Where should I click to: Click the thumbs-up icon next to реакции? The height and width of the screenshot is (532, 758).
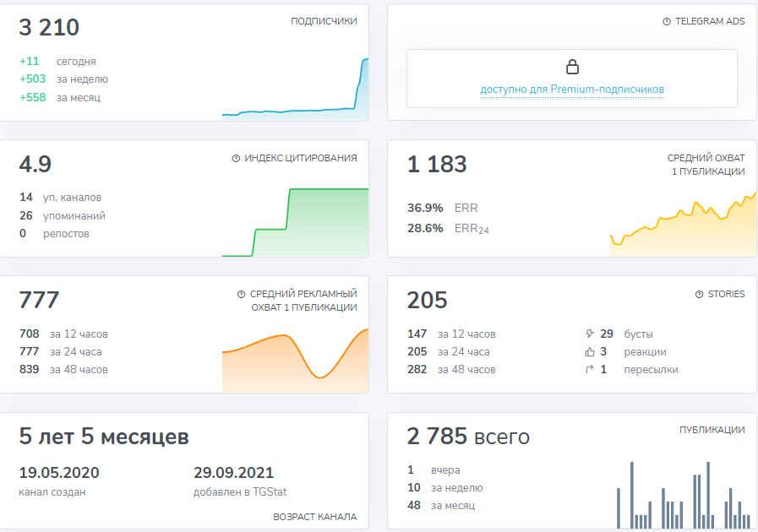pos(589,352)
